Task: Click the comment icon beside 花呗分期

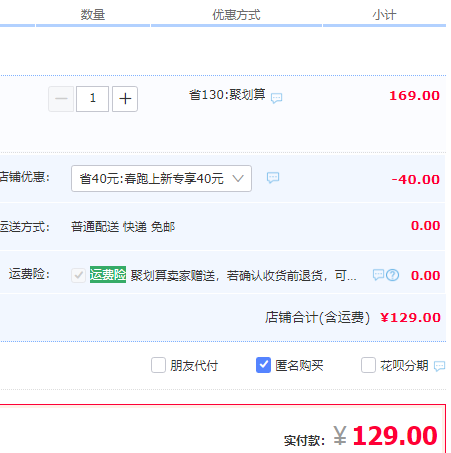Action: coord(439,366)
